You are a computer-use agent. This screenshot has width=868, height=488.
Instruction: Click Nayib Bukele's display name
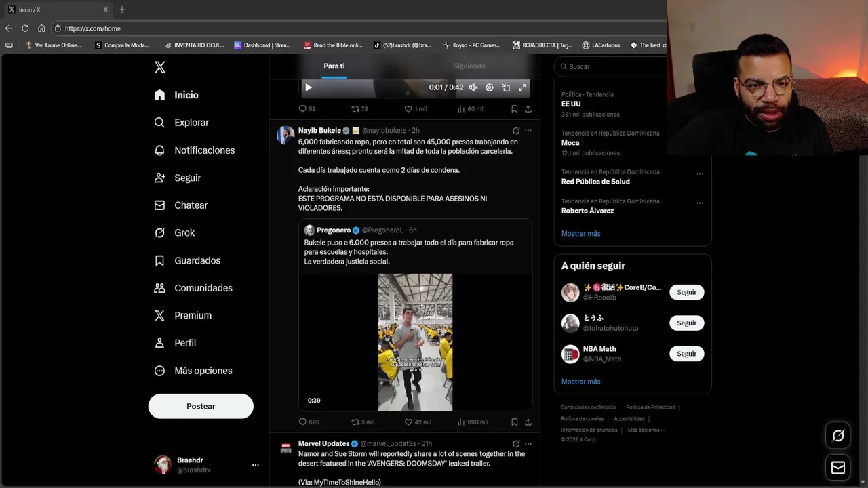pyautogui.click(x=319, y=130)
